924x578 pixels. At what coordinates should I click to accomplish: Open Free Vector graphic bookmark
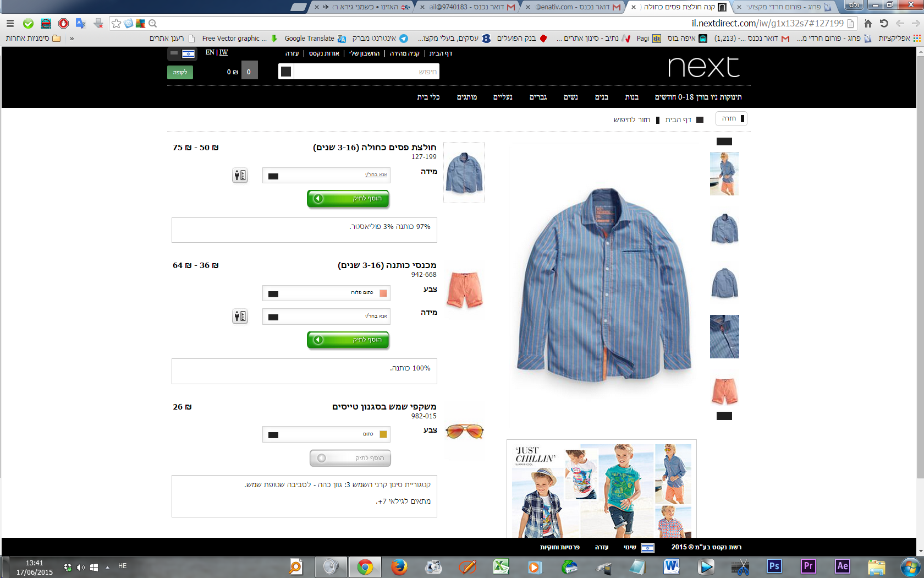point(240,39)
